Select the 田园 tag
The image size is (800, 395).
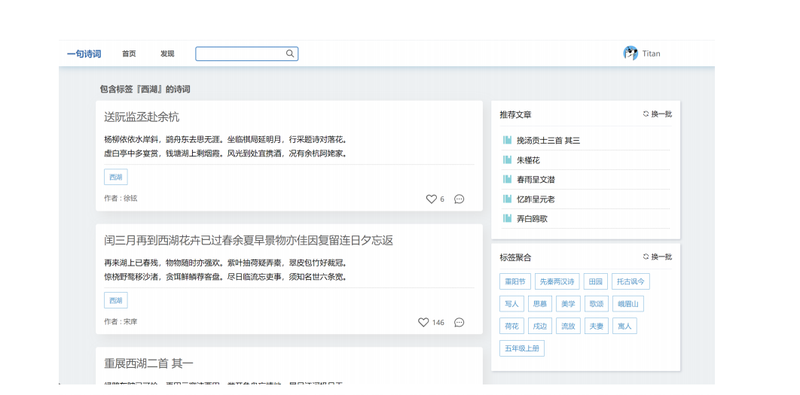pyautogui.click(x=595, y=281)
